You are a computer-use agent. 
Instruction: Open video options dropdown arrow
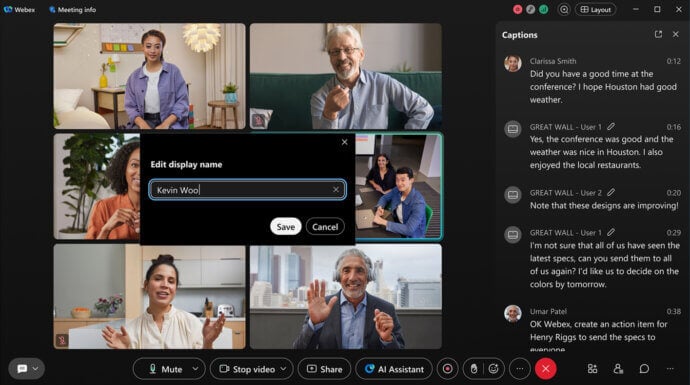tap(284, 369)
